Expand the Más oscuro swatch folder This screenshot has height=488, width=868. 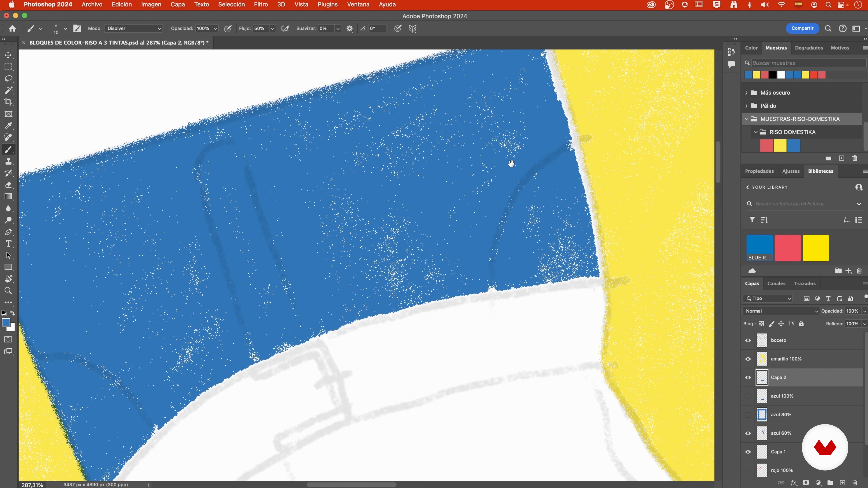(x=746, y=93)
